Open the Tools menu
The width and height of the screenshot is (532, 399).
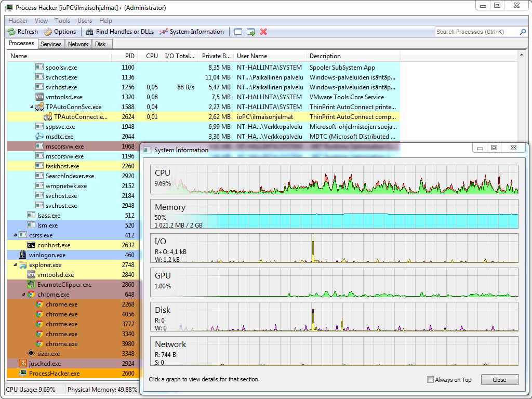tap(63, 21)
